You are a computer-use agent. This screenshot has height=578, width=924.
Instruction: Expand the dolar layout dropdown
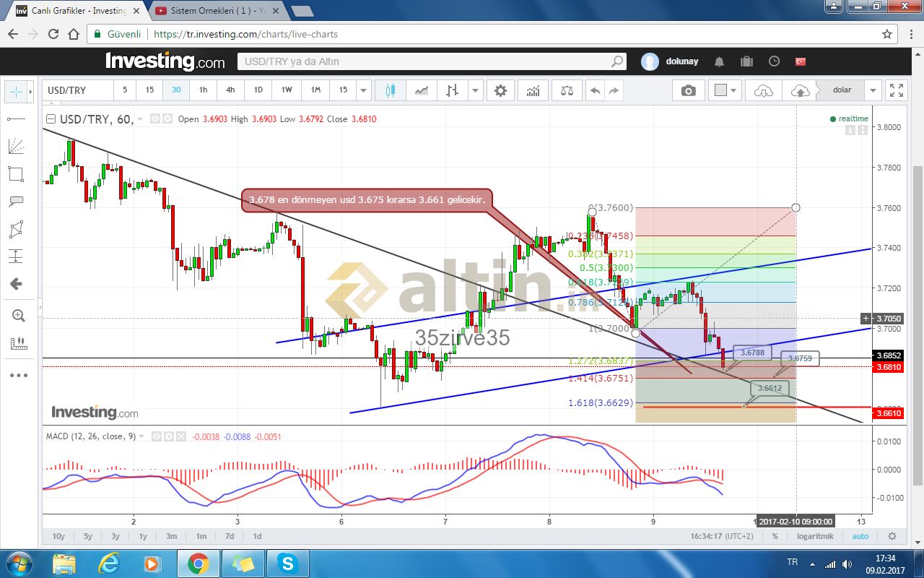(x=873, y=90)
